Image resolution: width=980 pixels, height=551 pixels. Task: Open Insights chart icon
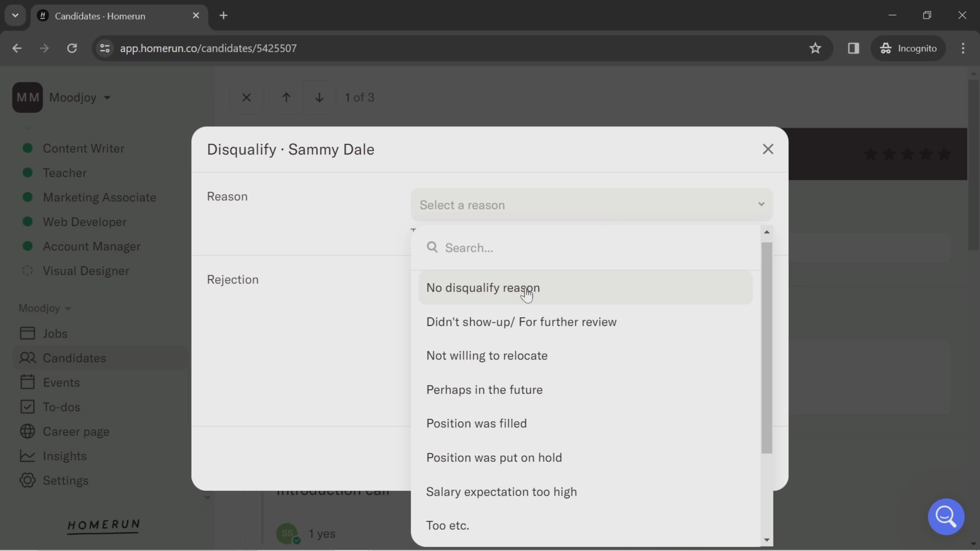27,456
